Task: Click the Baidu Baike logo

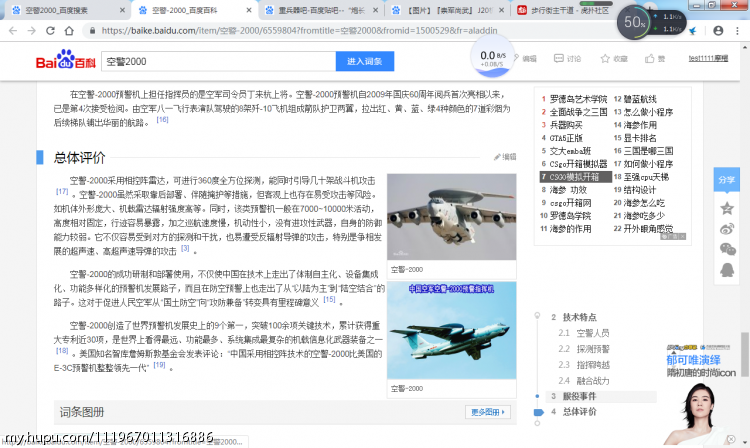Action: [66, 60]
